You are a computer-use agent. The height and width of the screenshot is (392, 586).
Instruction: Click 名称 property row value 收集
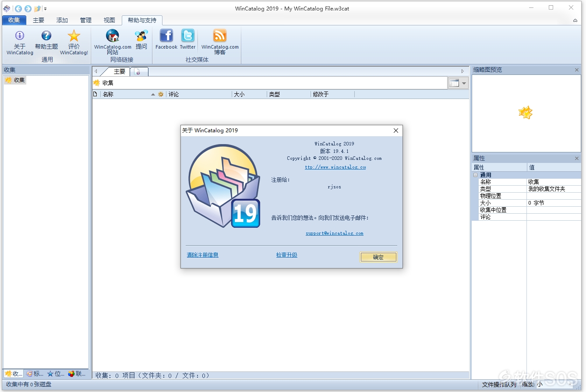click(x=554, y=182)
